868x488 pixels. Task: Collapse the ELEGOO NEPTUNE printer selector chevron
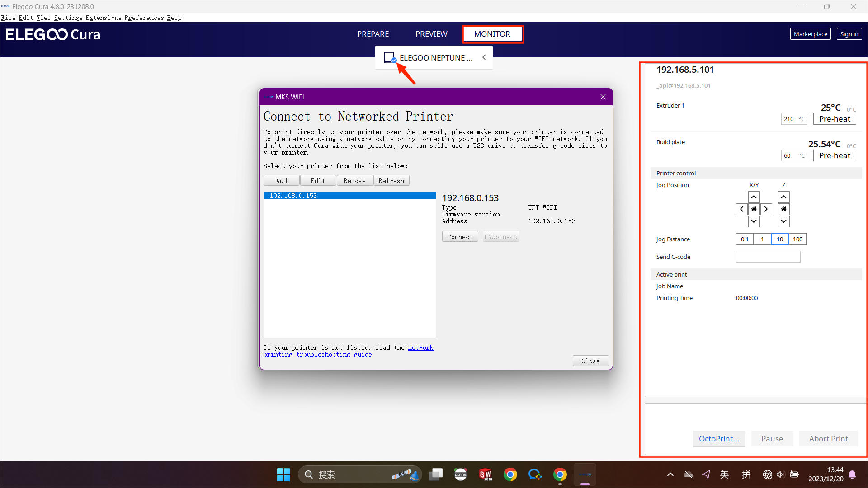484,57
